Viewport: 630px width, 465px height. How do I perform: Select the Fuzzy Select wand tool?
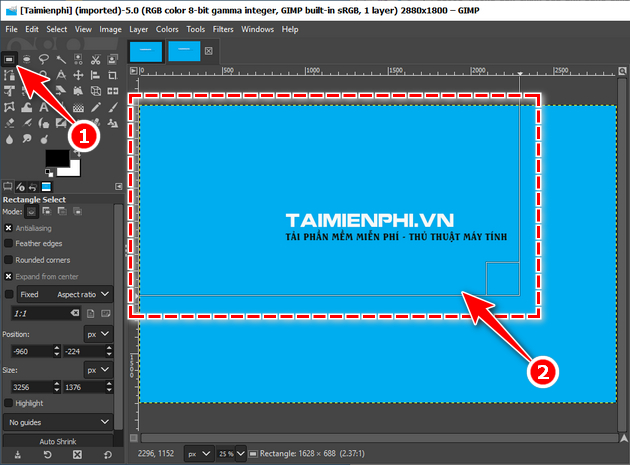click(x=61, y=59)
